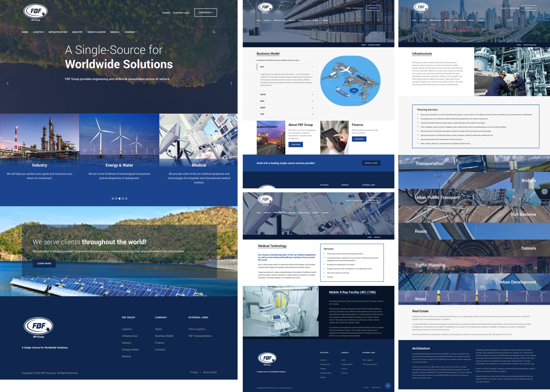Click the next slide arrow on hero
The height and width of the screenshot is (392, 550).
tap(231, 83)
